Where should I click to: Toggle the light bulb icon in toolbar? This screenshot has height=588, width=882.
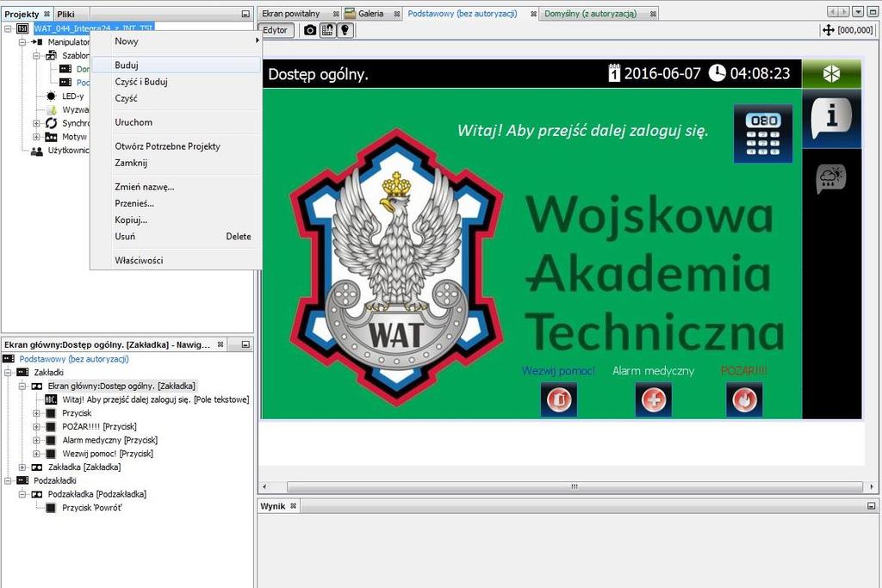tap(345, 30)
